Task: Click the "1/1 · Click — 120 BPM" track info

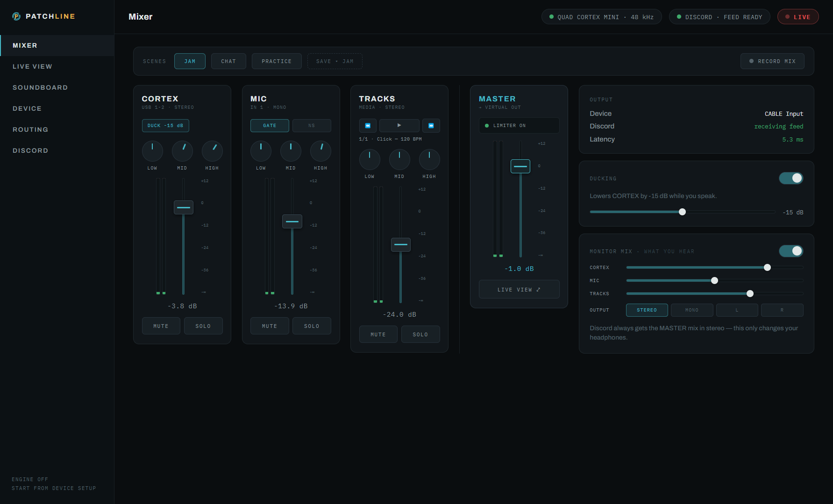Action: tap(391, 139)
